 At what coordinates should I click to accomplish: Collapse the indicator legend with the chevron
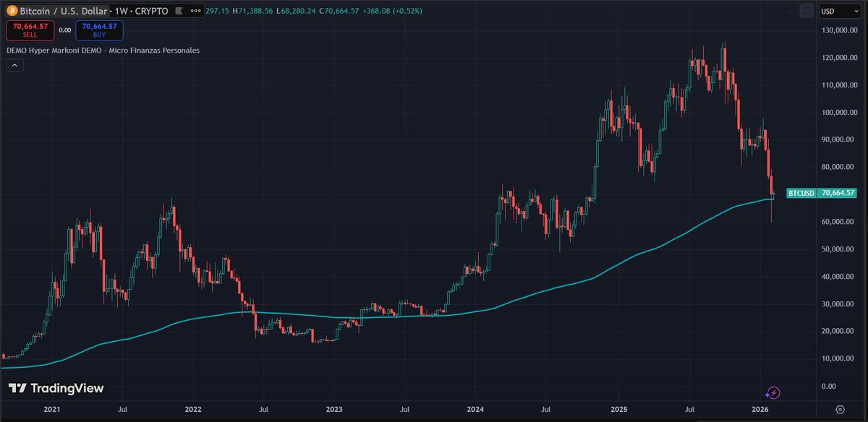point(16,65)
